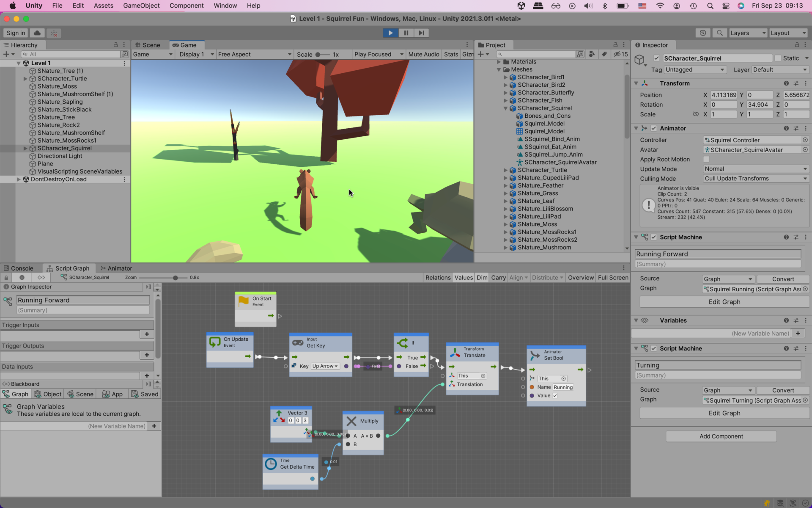The height and width of the screenshot is (508, 812).
Task: Toggle Apply Root Motion
Action: [706, 159]
